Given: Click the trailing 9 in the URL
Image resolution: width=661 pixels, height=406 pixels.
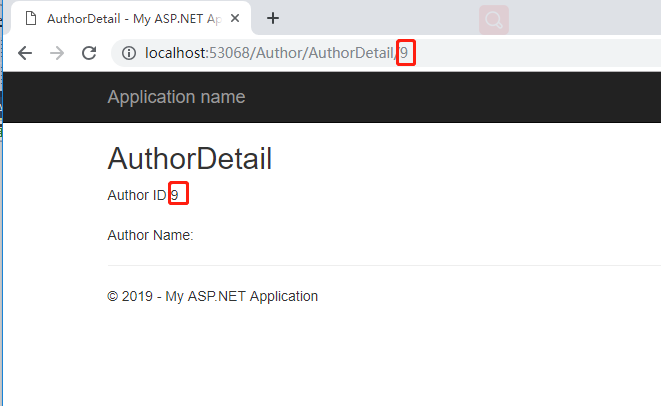Looking at the screenshot, I should 404,53.
